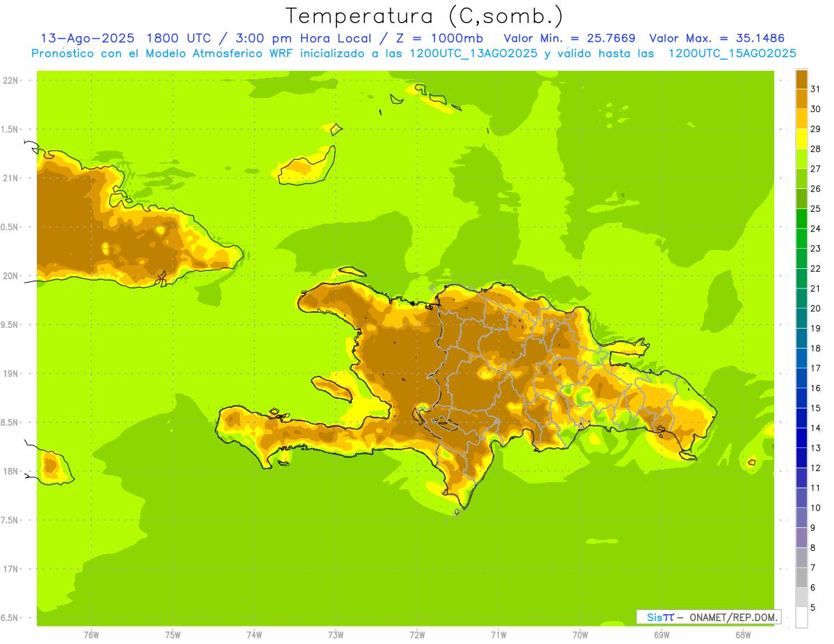
Task: Click the "Z = 1000mb" level label
Action: (x=441, y=38)
